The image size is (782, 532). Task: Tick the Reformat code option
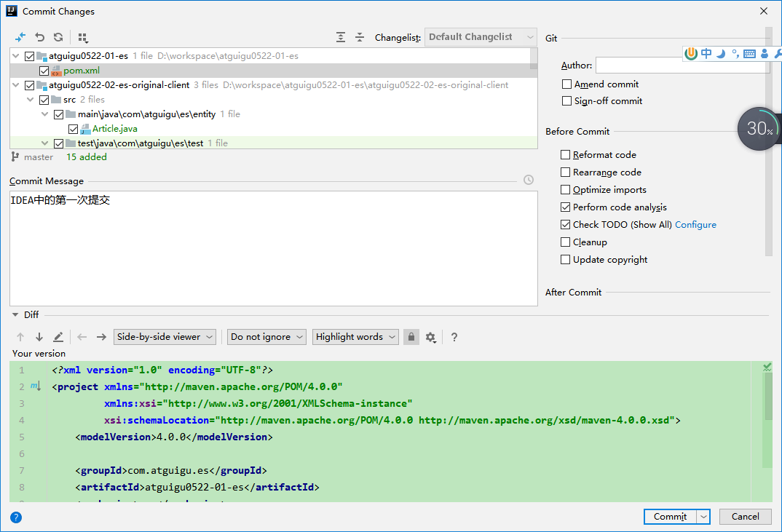pyautogui.click(x=566, y=155)
